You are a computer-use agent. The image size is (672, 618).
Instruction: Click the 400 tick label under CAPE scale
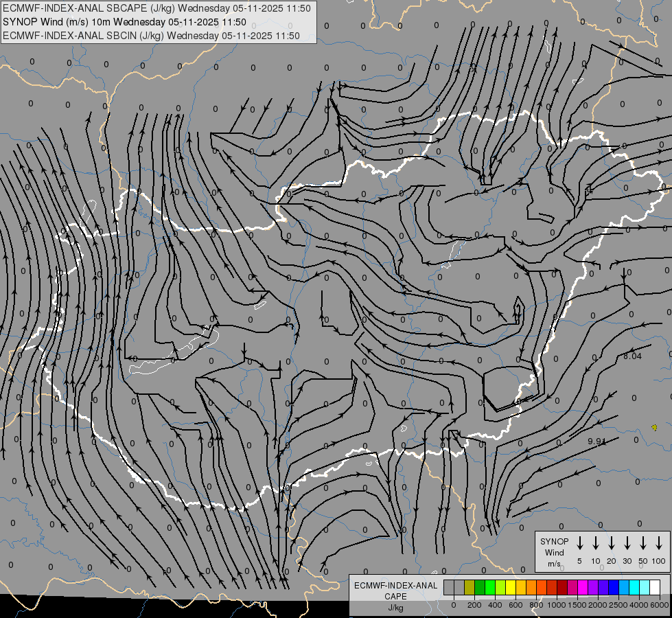[x=495, y=605]
